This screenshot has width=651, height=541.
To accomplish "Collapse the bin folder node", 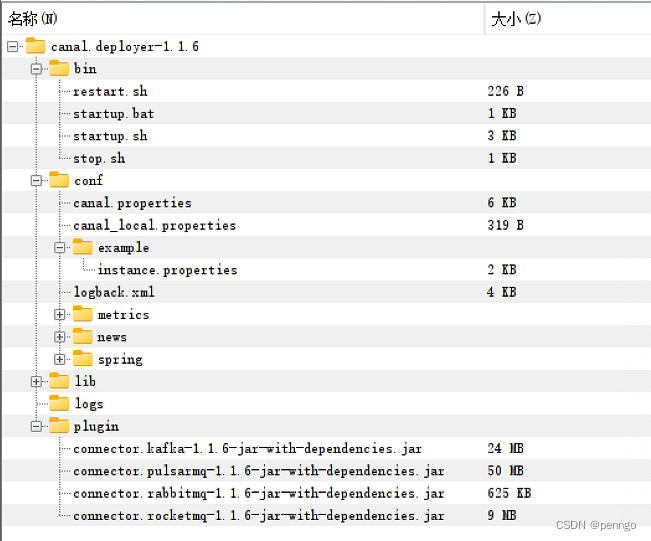I will click(37, 69).
